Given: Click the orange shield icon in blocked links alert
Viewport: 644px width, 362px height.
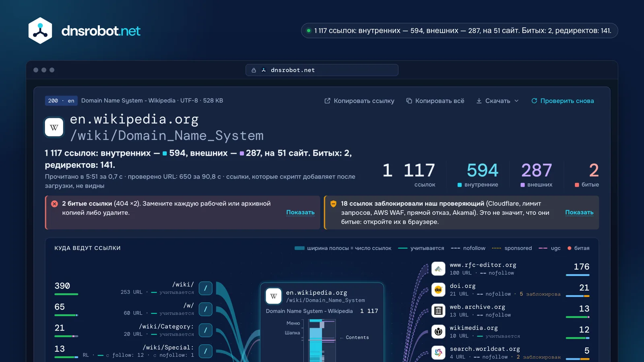Looking at the screenshot, I should coord(333,204).
